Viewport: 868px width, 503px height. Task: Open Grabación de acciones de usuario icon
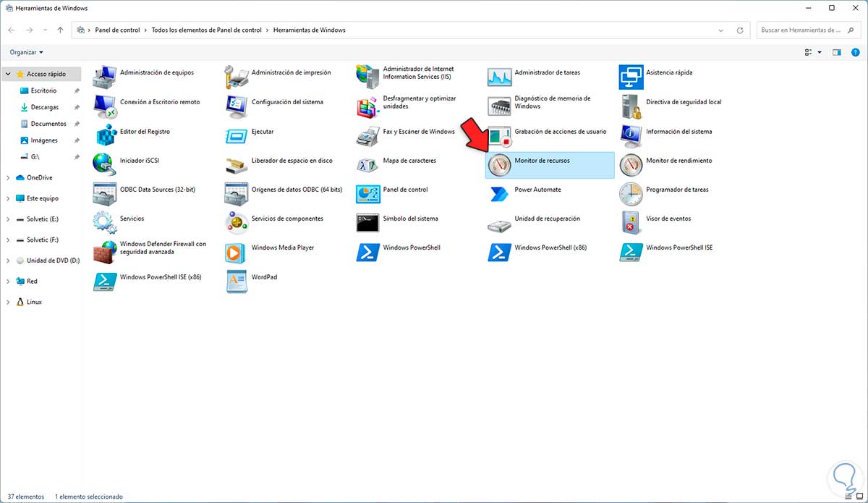coord(500,135)
